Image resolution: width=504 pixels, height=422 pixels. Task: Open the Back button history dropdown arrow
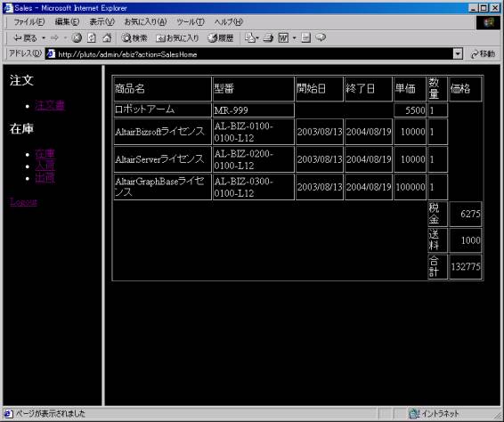[44, 38]
